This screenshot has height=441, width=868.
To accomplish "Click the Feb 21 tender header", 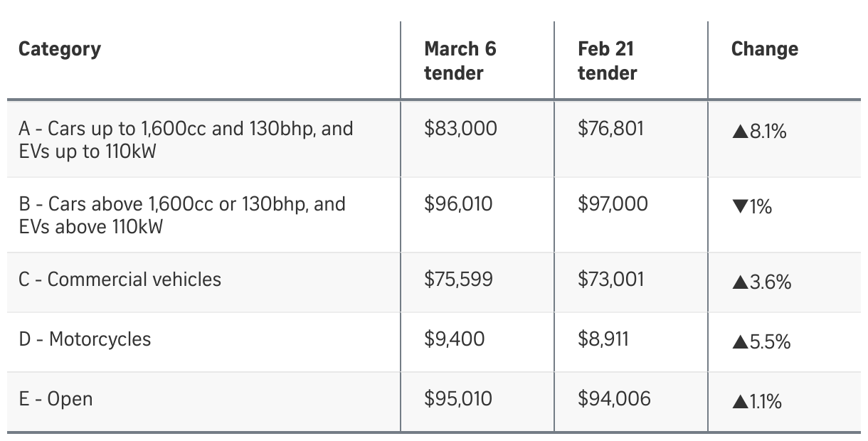I will coord(607,60).
